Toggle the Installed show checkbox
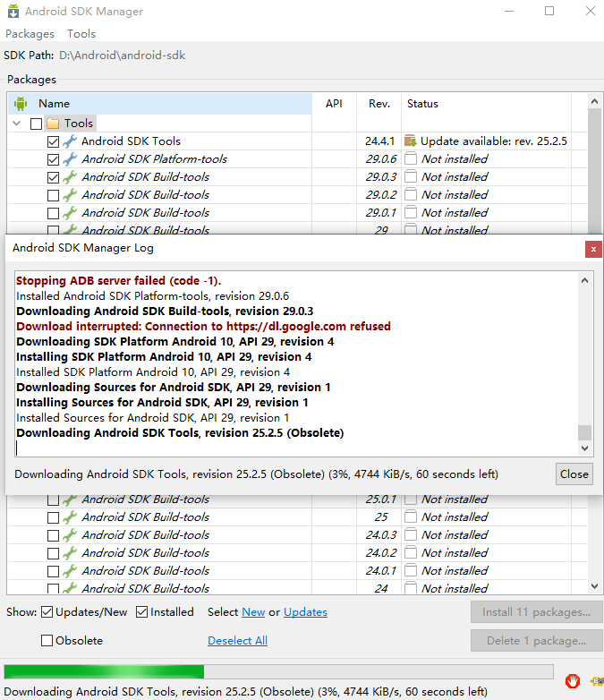The width and height of the screenshot is (604, 700). coord(142,612)
